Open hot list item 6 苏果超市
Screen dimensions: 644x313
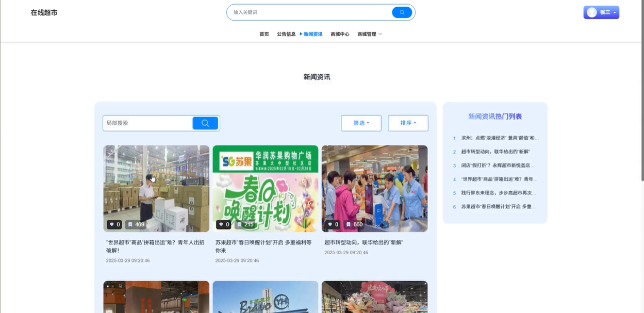(499, 207)
